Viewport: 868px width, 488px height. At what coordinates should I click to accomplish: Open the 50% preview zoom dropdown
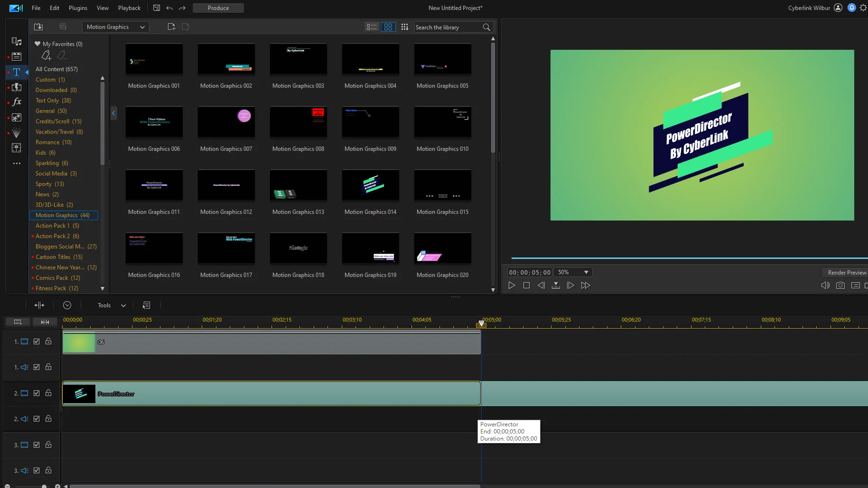pyautogui.click(x=573, y=272)
